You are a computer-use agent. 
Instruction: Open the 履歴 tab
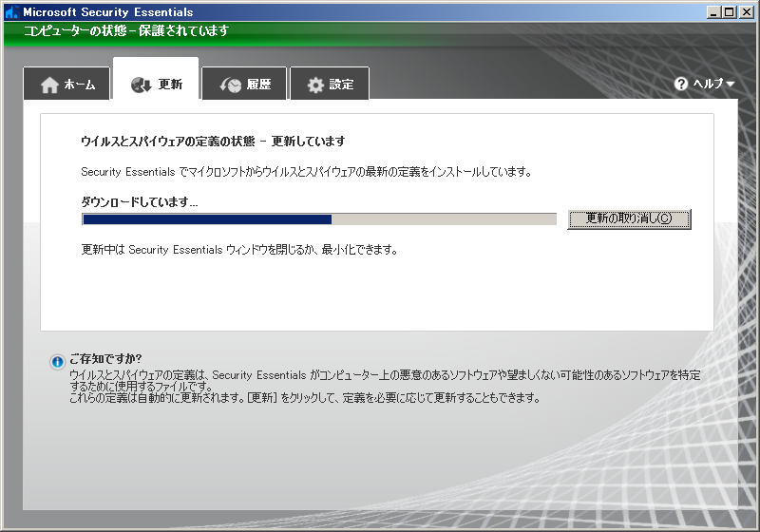[x=259, y=85]
